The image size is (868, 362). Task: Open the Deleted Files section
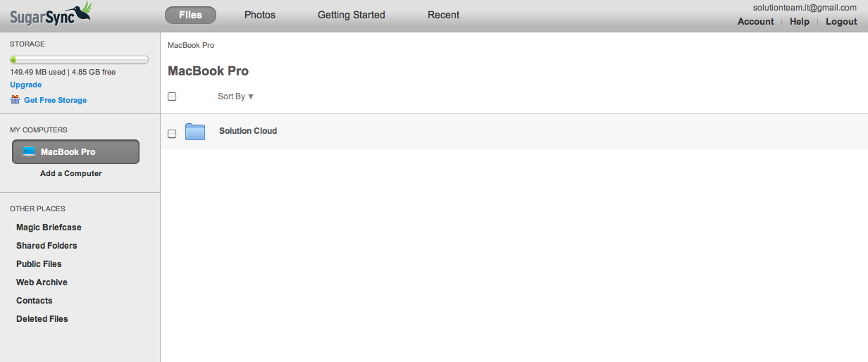[42, 319]
